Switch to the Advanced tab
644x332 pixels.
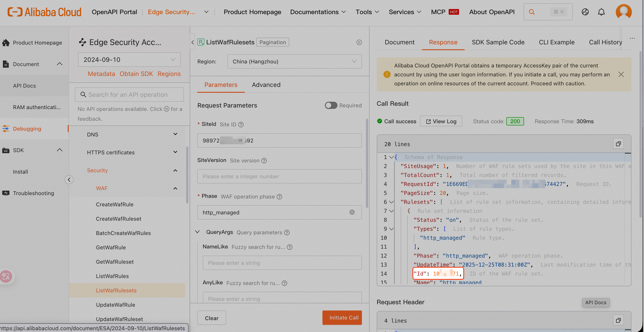click(x=266, y=85)
